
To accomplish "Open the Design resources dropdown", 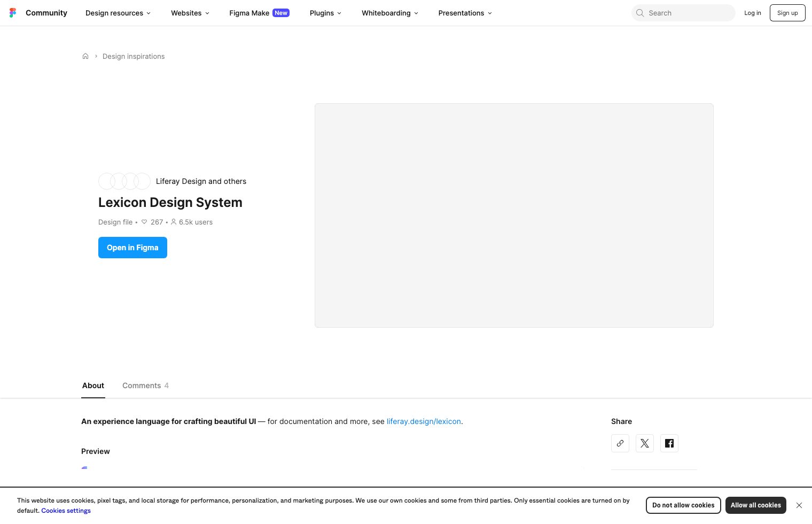I will click(118, 13).
